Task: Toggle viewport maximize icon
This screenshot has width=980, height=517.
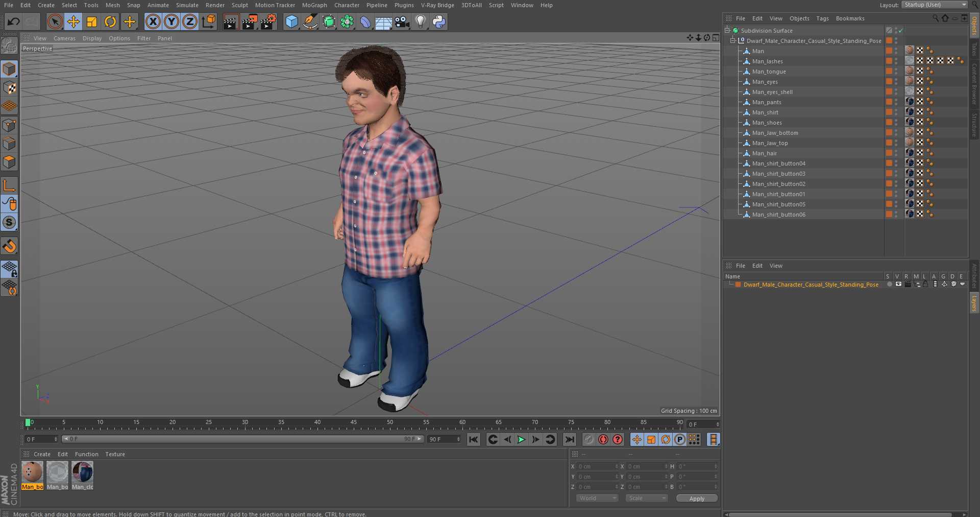Action: click(x=716, y=38)
